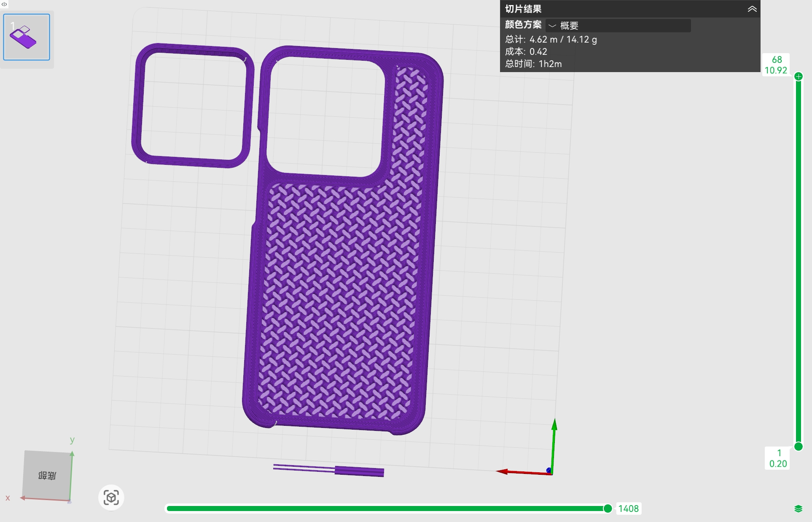
Task: Select plate 1 thumbnail
Action: click(x=27, y=37)
